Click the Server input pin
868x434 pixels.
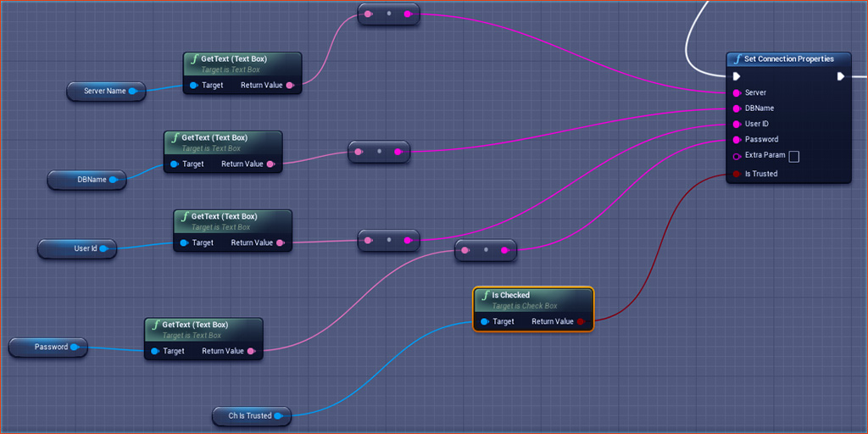(737, 92)
